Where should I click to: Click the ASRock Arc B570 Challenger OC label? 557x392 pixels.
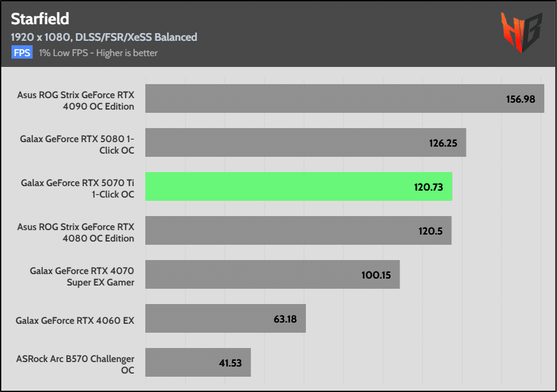(75, 365)
